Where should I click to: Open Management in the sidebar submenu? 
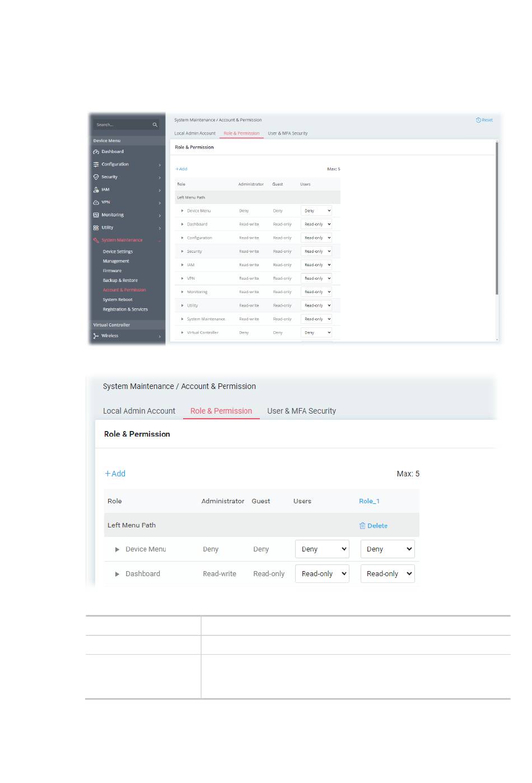[116, 261]
